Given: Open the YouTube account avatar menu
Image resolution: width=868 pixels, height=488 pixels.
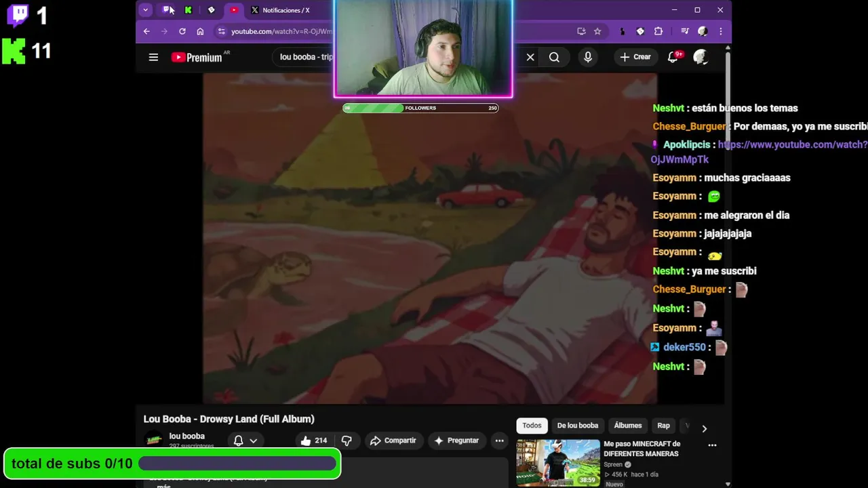Looking at the screenshot, I should (x=701, y=57).
